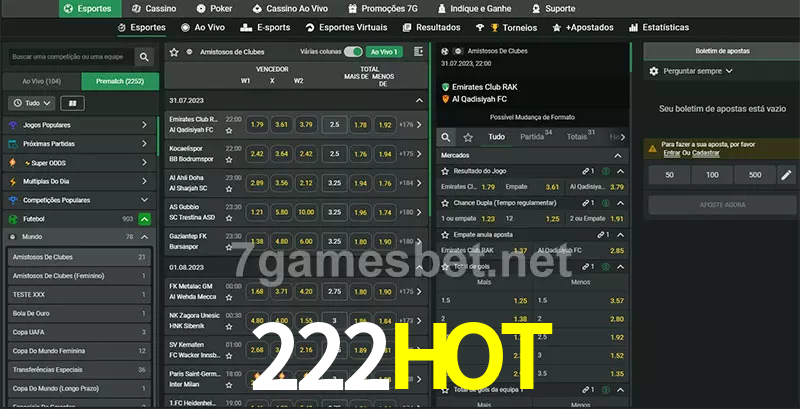Go to Promoções 7G
Image resolution: width=800 pixels, height=409 pixels.
pyautogui.click(x=384, y=9)
